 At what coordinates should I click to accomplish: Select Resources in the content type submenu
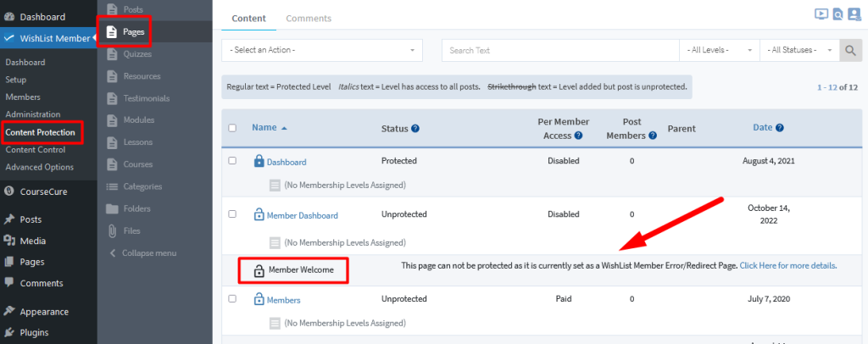click(x=142, y=75)
